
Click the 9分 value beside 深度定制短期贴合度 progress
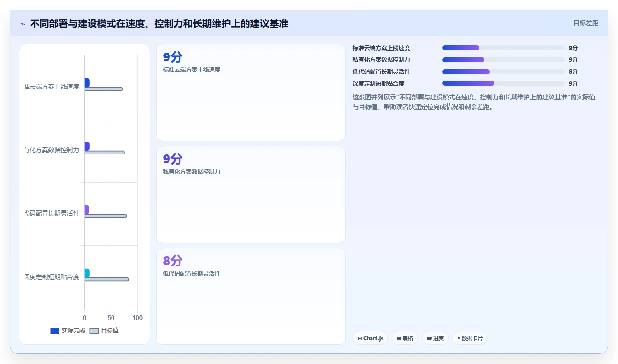573,84
